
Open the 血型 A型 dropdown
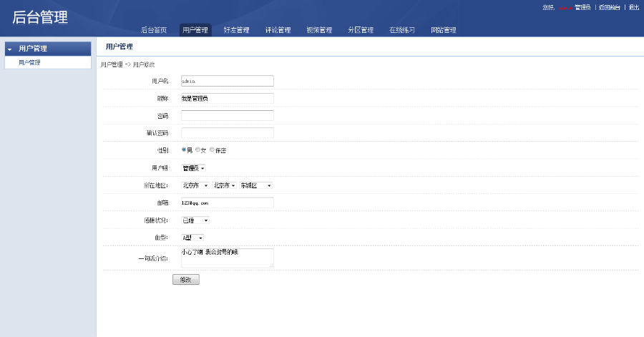tap(192, 238)
